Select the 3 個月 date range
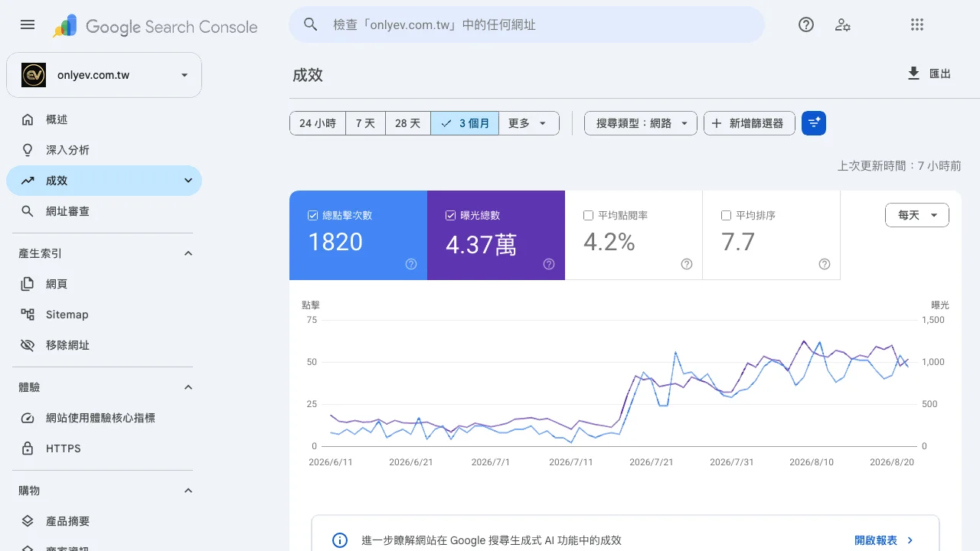Viewport: 980px width, 551px height. click(x=465, y=123)
